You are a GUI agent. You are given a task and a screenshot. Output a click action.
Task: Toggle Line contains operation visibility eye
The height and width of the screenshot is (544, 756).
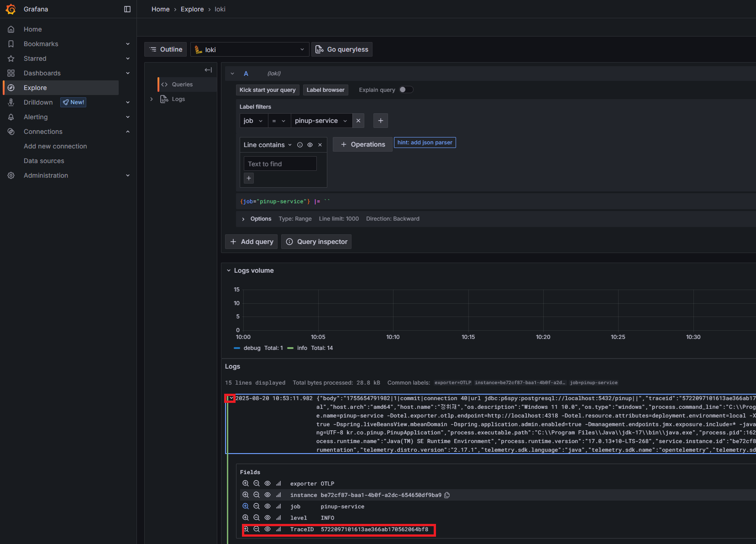(x=310, y=145)
